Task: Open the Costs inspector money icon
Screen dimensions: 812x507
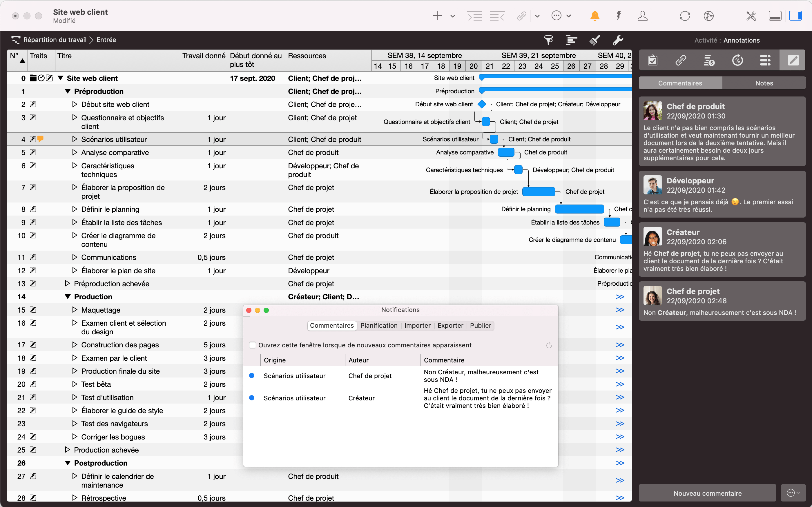Action: 709,61
